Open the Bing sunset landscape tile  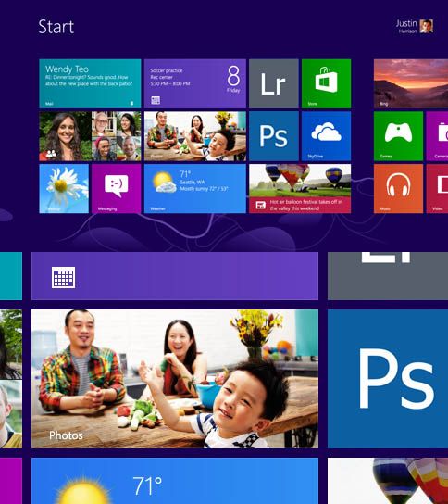[411, 83]
